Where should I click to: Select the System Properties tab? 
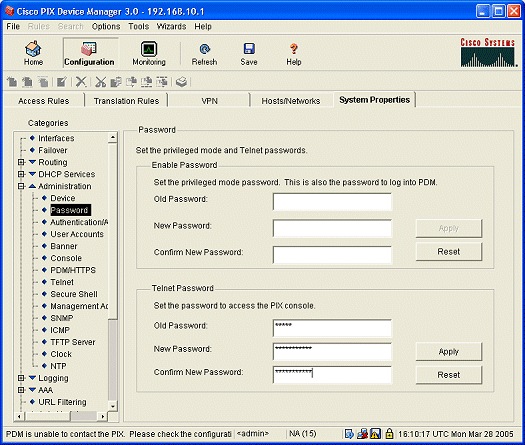click(x=374, y=100)
